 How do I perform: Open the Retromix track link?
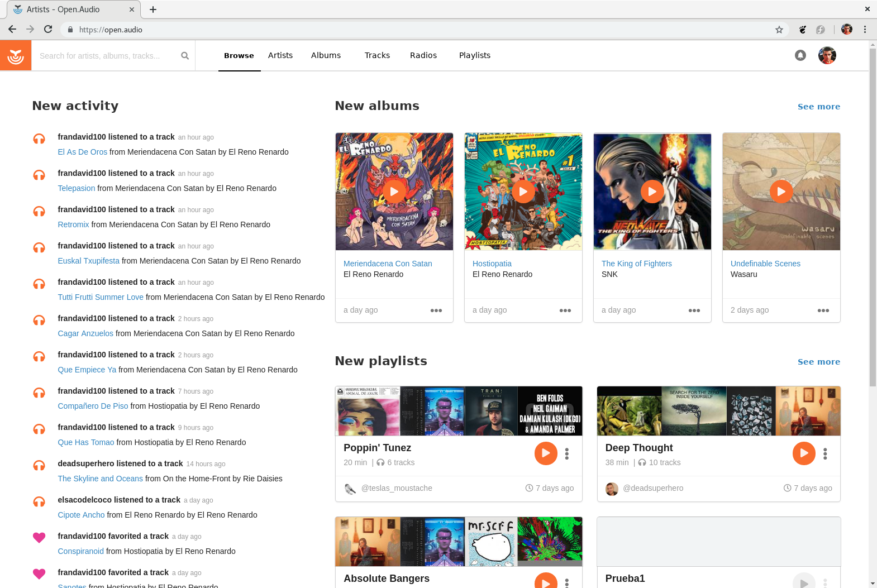pyautogui.click(x=74, y=224)
